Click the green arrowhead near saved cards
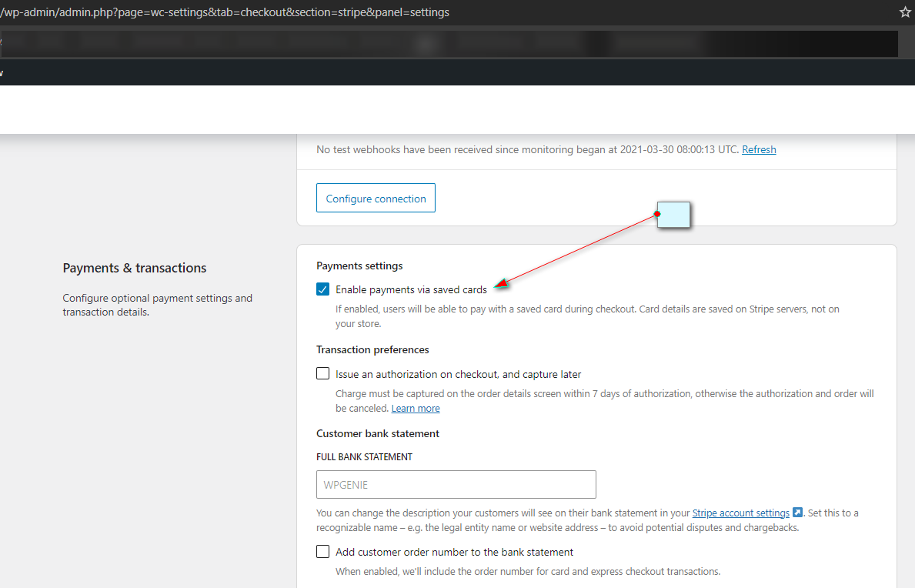 [501, 286]
